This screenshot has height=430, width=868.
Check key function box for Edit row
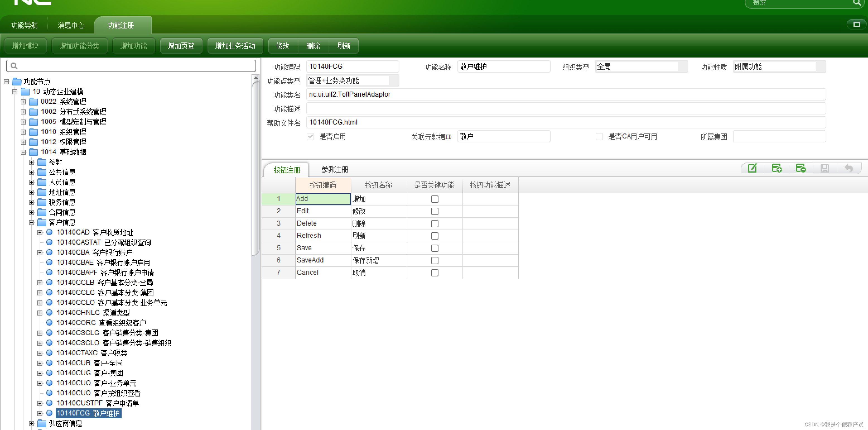pos(435,211)
